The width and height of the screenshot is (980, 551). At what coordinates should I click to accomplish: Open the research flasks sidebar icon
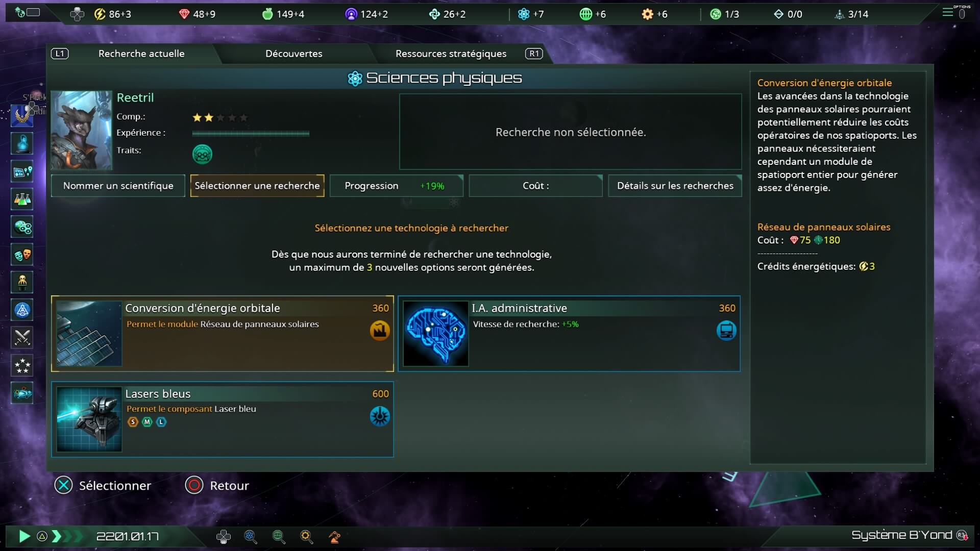22,199
